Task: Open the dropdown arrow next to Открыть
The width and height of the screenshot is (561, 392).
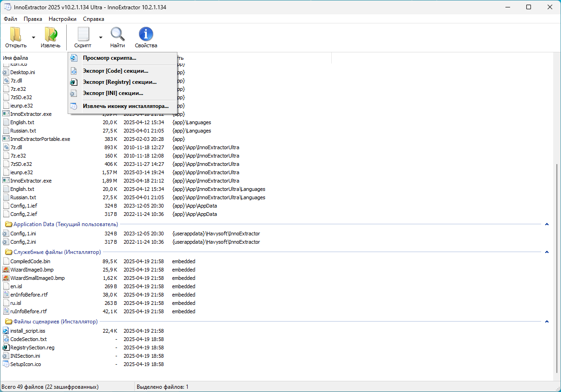Action: 33,38
